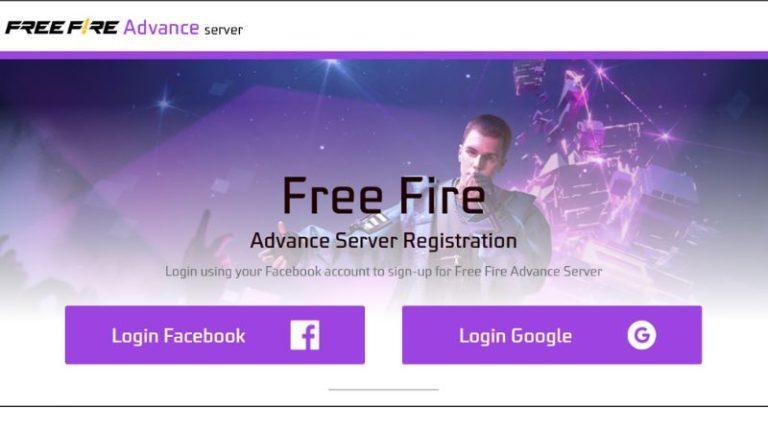Click the Facebook "f" logo icon
This screenshot has width=768, height=432.
(305, 336)
